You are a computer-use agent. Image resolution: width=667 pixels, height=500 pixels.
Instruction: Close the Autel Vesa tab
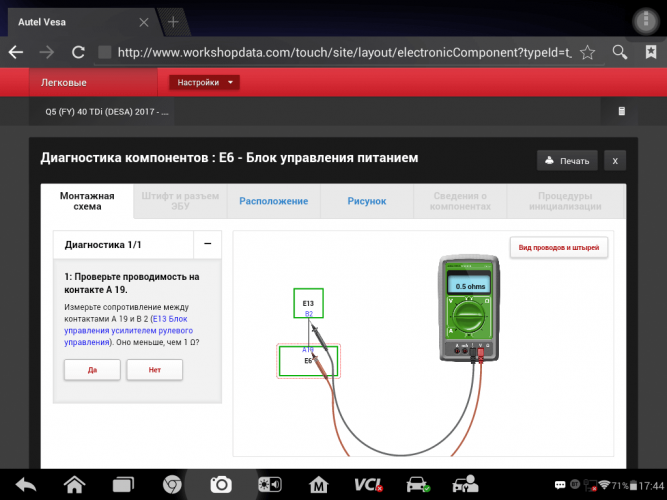[x=144, y=22]
